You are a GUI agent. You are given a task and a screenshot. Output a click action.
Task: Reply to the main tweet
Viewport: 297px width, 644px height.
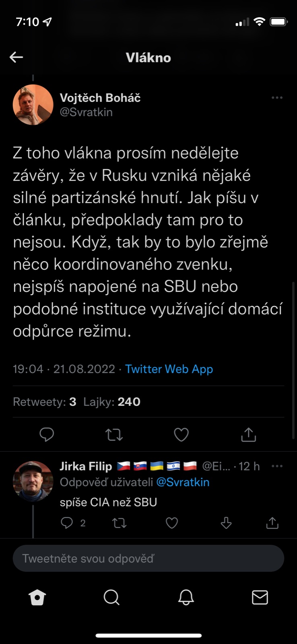pos(47,434)
